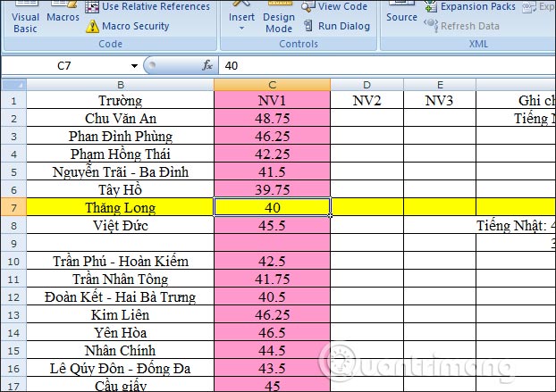Viewport: 556px width, 392px height.
Task: Click value 39.75 in NV1 column
Action: pos(273,189)
